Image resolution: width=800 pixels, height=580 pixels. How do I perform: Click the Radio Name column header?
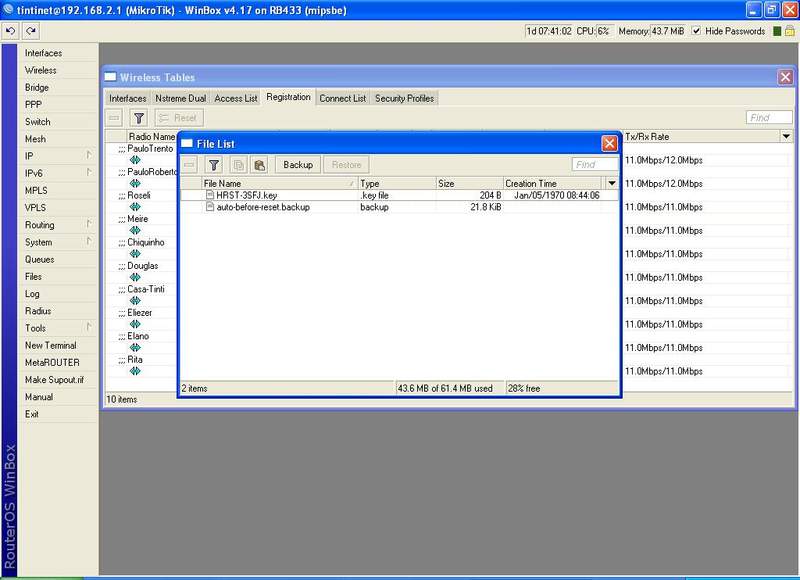[152, 136]
